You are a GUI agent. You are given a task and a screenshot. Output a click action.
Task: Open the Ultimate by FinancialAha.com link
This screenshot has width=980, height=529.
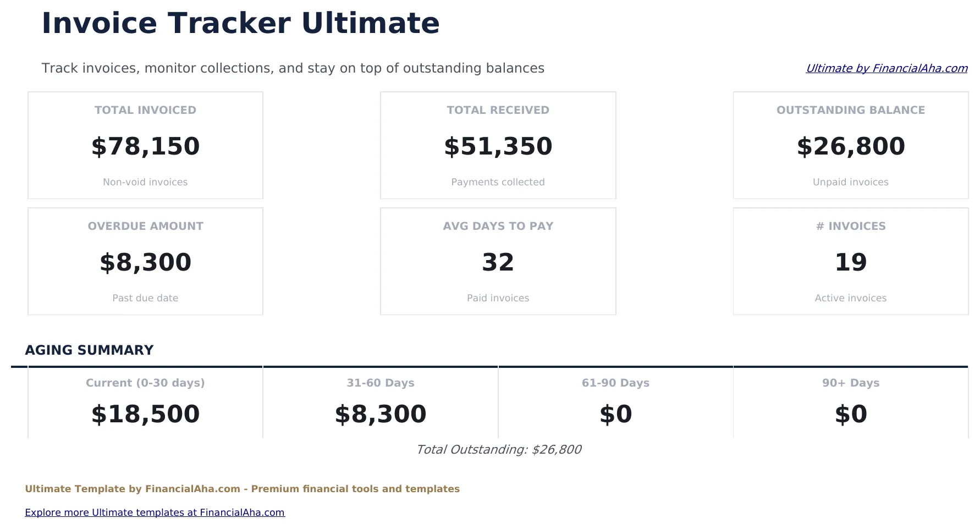click(x=887, y=68)
